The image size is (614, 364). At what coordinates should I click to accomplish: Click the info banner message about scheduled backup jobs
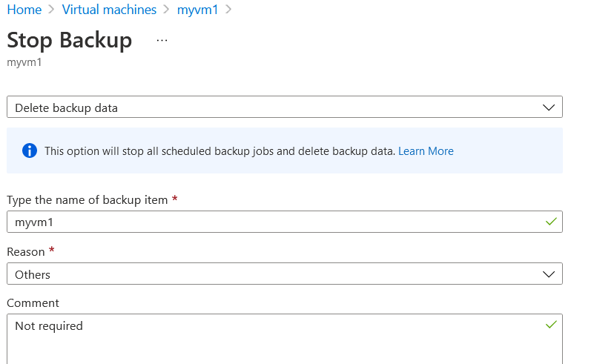click(x=219, y=151)
